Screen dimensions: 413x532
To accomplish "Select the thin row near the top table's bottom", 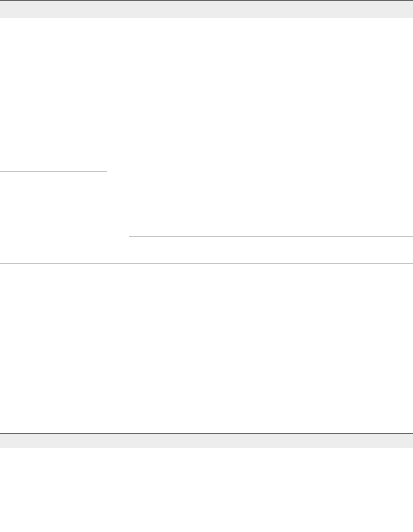I will click(206, 395).
